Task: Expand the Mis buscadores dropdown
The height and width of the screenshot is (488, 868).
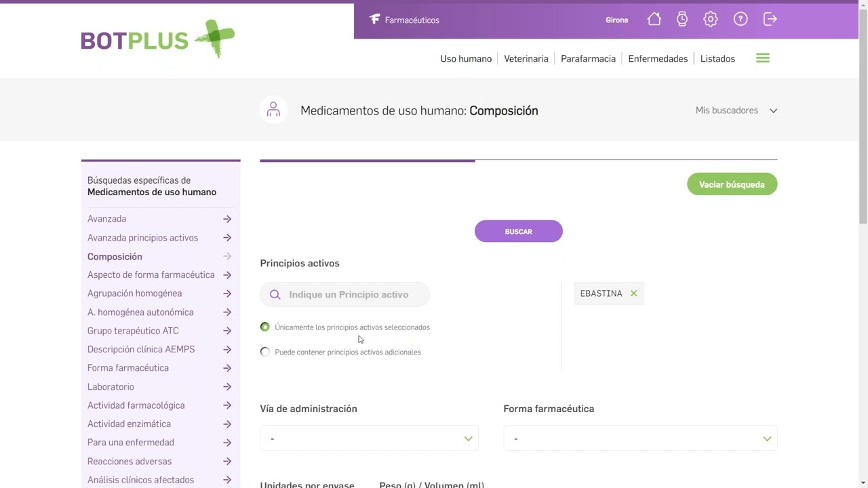Action: (x=736, y=110)
